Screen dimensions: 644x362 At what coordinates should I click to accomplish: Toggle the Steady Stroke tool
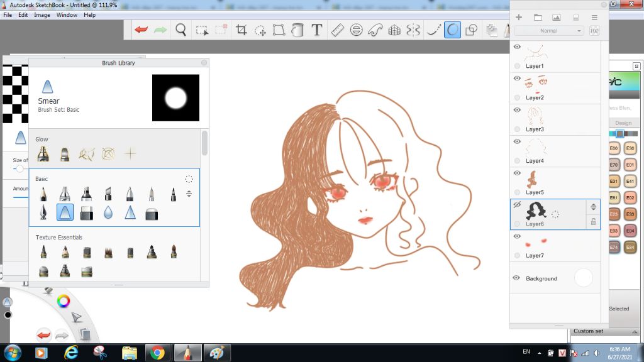[x=433, y=30]
